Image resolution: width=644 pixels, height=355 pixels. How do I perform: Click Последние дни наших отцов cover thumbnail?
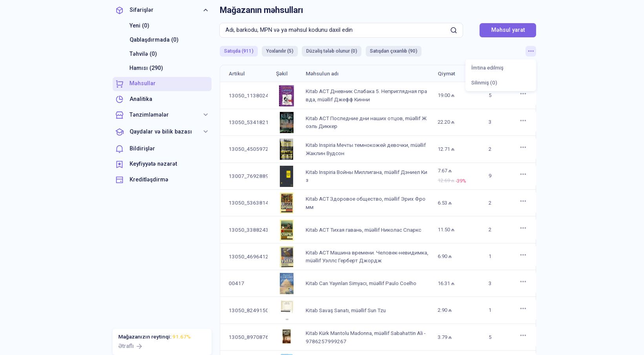(x=286, y=123)
